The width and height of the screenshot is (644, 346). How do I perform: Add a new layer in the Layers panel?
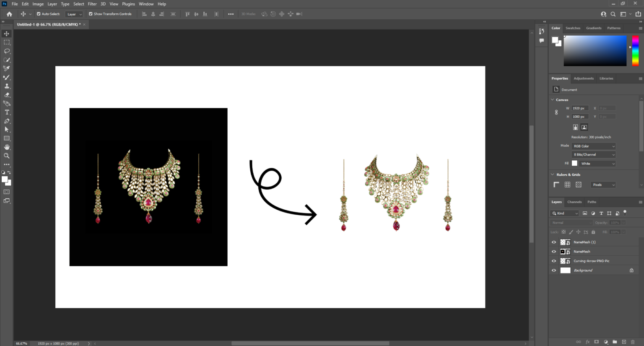[624, 342]
